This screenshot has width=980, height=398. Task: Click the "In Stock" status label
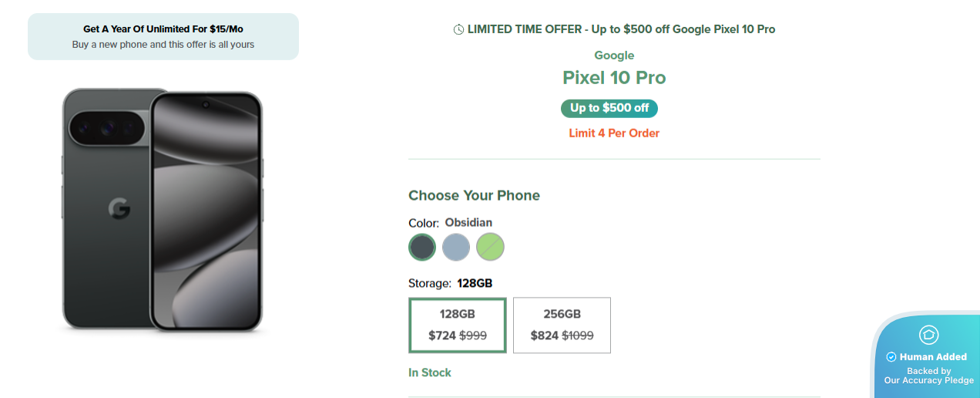click(430, 373)
